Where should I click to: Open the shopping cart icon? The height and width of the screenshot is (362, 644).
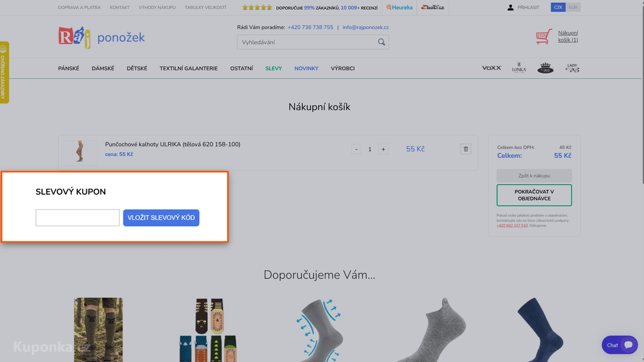544,36
